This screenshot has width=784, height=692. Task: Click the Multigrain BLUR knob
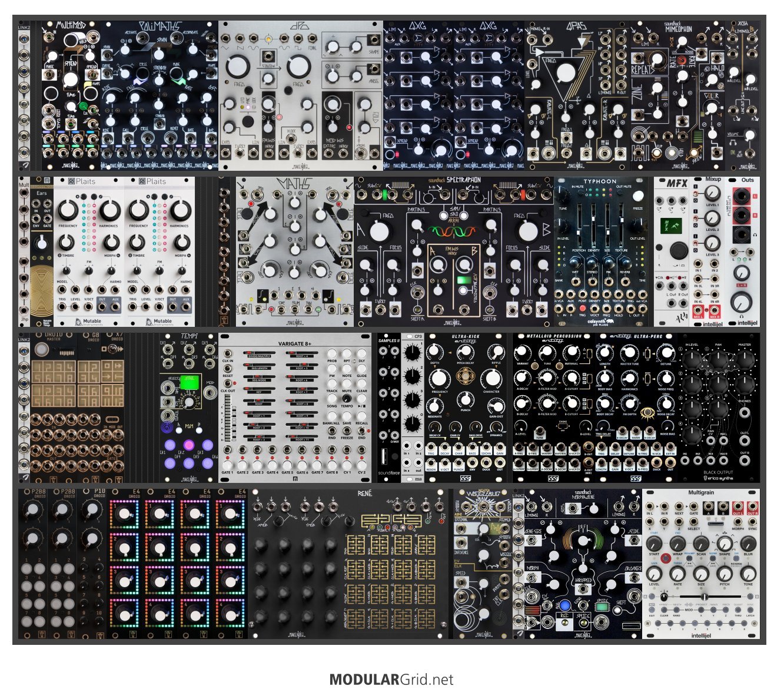pyautogui.click(x=748, y=543)
